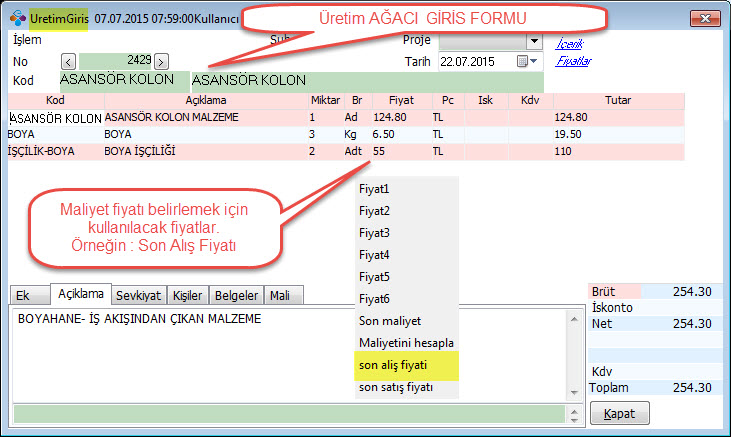Click the description field next to Kod
This screenshot has width=731, height=437.
pos(367,81)
